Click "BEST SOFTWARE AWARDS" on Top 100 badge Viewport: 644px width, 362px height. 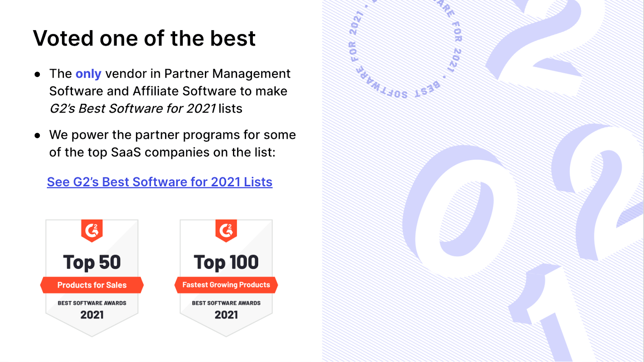point(226,303)
